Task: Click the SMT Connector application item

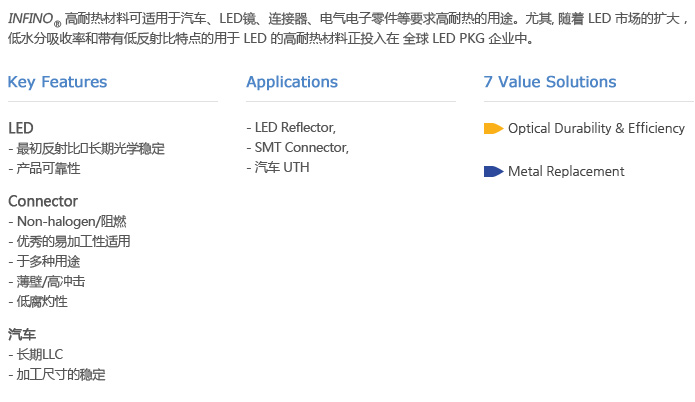Action: tap(298, 148)
